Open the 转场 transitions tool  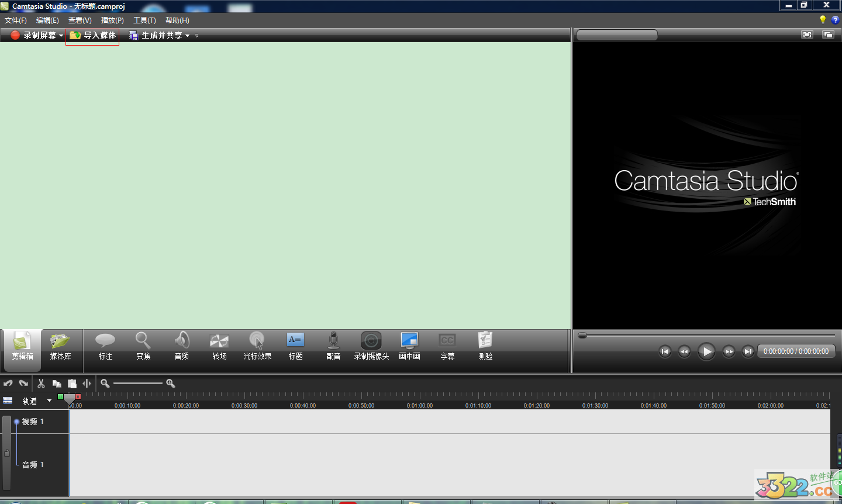219,347
